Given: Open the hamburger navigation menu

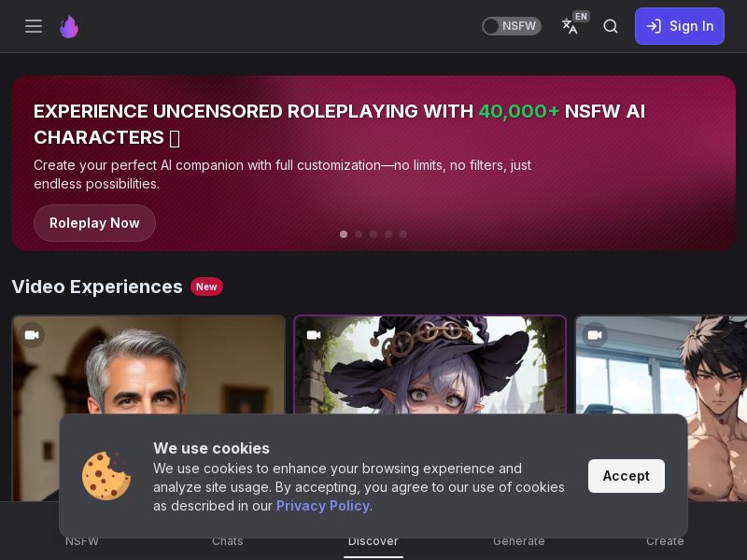Looking at the screenshot, I should pos(34,26).
